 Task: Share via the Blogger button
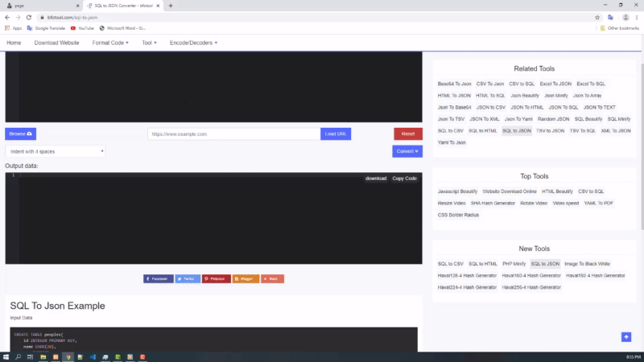click(246, 278)
